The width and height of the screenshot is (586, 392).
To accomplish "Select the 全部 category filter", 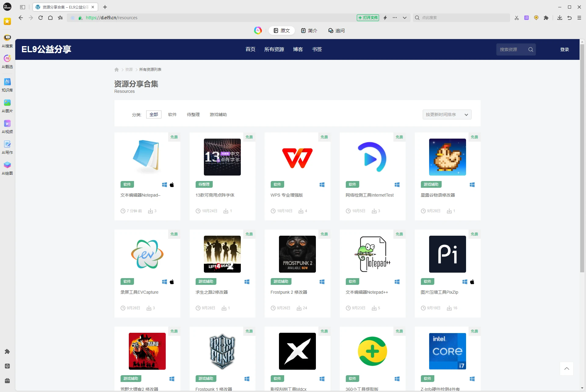I will 154,114.
